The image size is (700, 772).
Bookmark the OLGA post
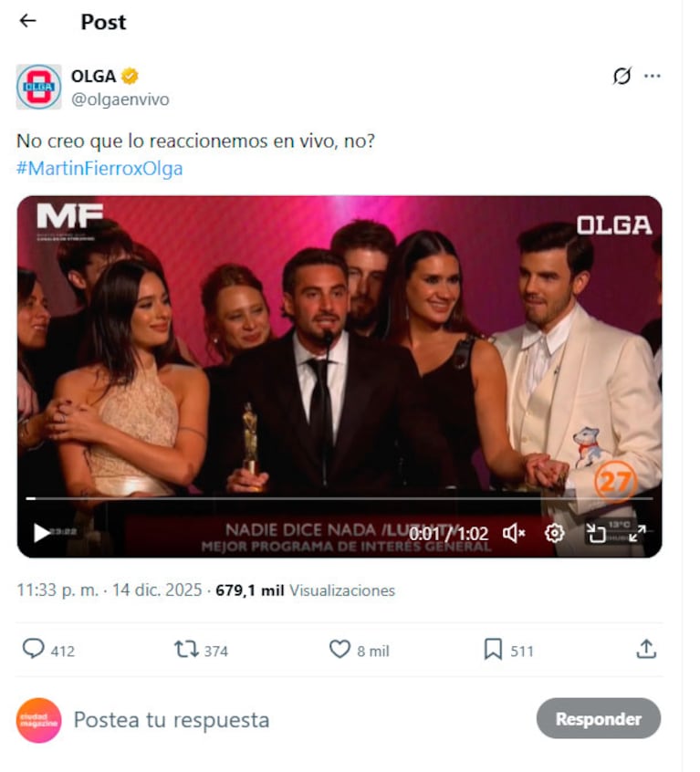pyautogui.click(x=493, y=651)
